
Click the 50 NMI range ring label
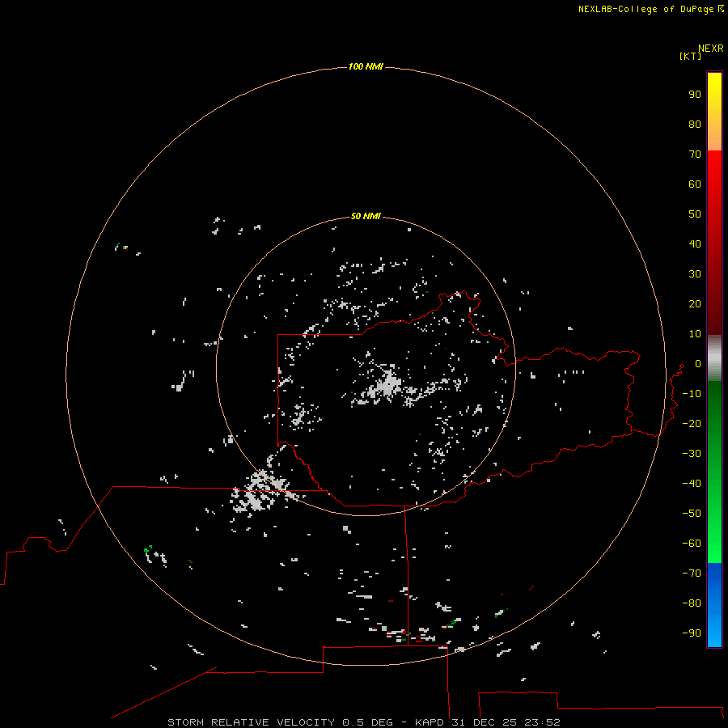coord(366,216)
